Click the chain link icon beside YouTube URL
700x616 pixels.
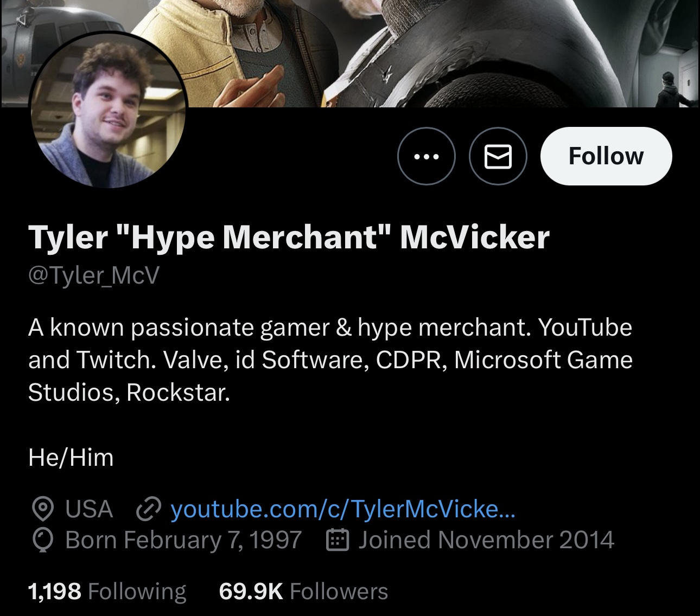click(x=149, y=509)
